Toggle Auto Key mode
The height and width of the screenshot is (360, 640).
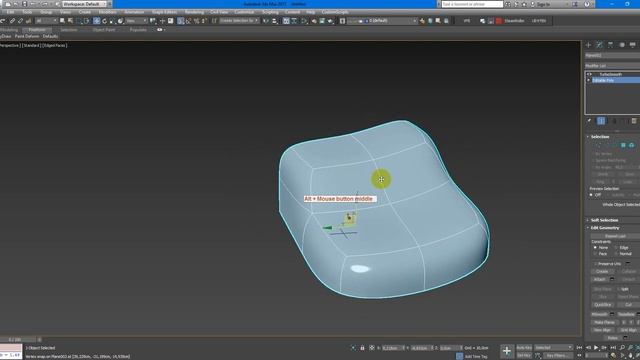tap(524, 348)
